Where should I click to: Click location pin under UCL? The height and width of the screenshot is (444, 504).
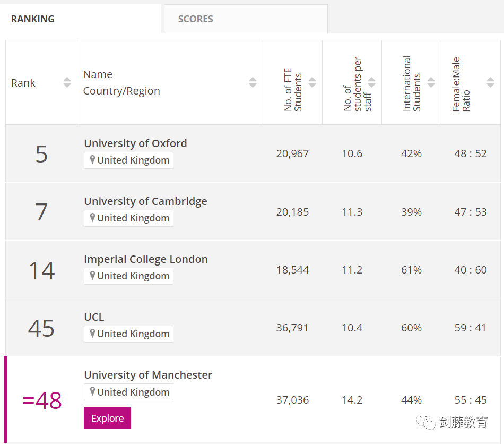(92, 334)
